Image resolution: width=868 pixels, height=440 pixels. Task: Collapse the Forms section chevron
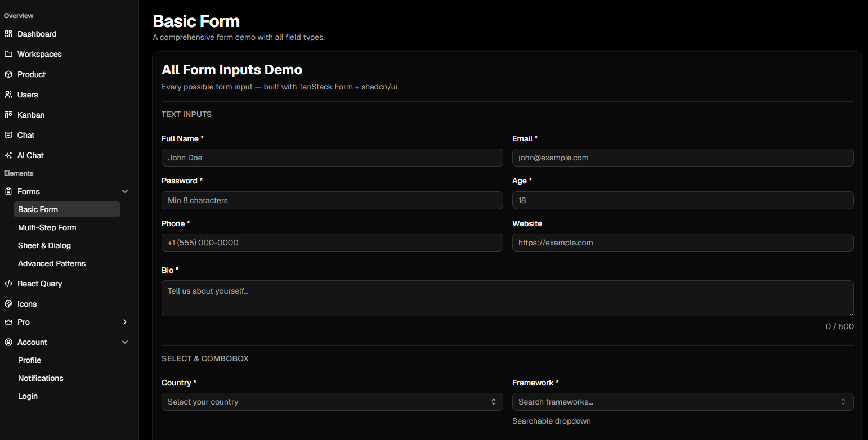pyautogui.click(x=125, y=191)
